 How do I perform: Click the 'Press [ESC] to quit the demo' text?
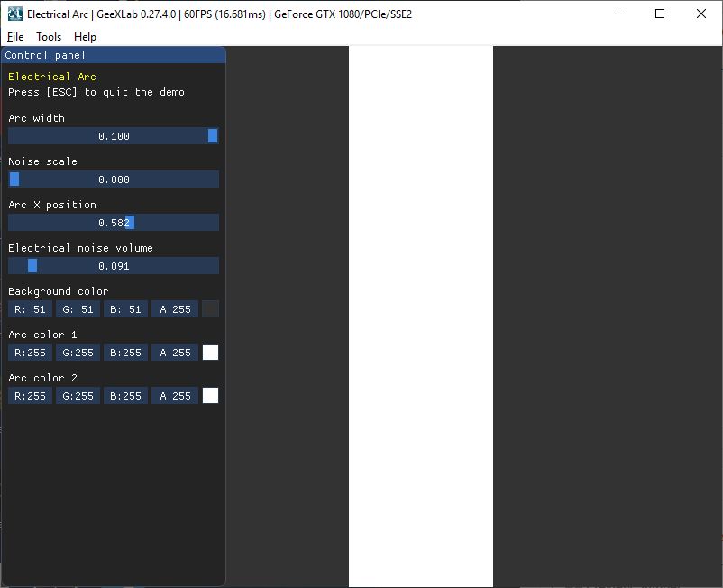96,92
